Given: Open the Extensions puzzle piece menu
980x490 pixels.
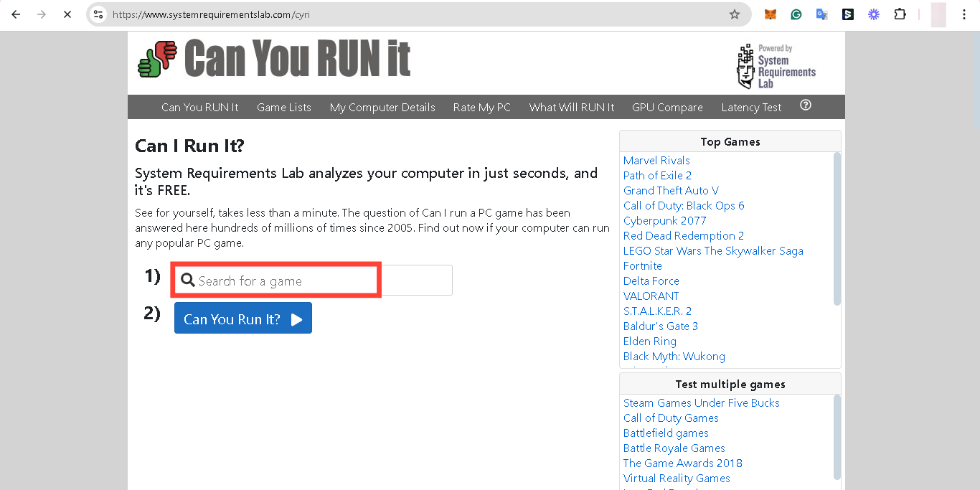Looking at the screenshot, I should [x=900, y=14].
